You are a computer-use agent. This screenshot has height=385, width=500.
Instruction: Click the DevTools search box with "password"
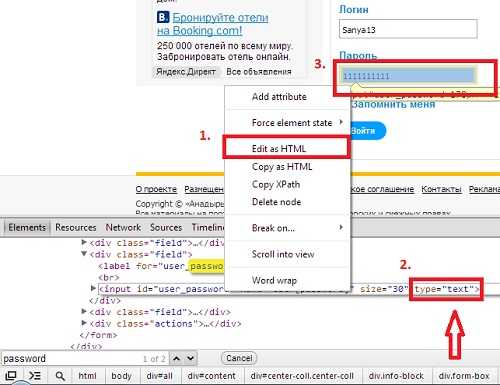click(85, 359)
